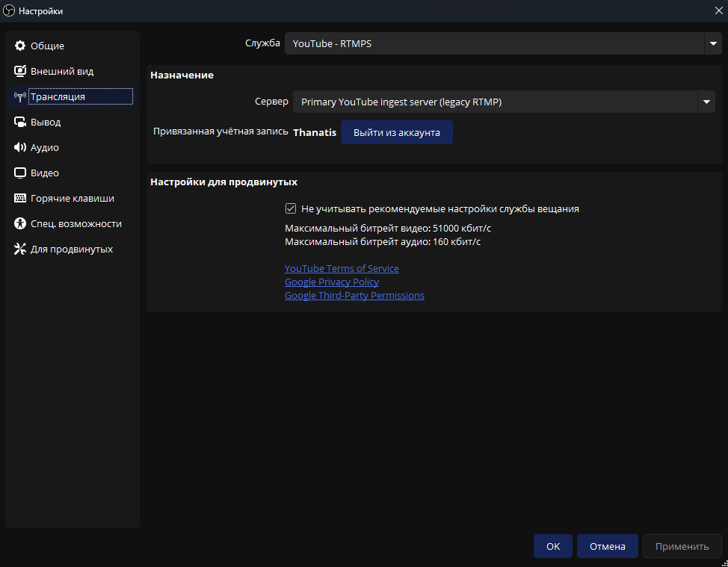The image size is (728, 567).
Task: Switch to Вывод settings
Action: (71, 122)
